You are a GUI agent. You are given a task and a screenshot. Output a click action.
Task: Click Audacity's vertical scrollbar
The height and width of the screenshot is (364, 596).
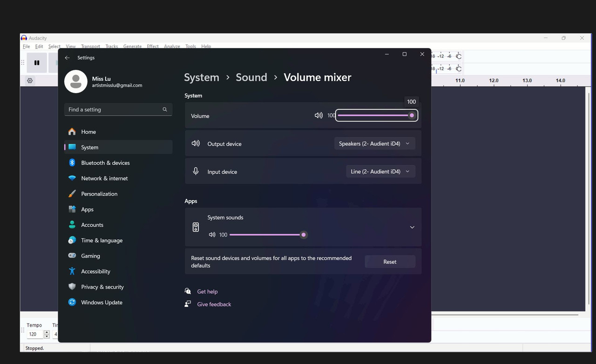click(588, 199)
